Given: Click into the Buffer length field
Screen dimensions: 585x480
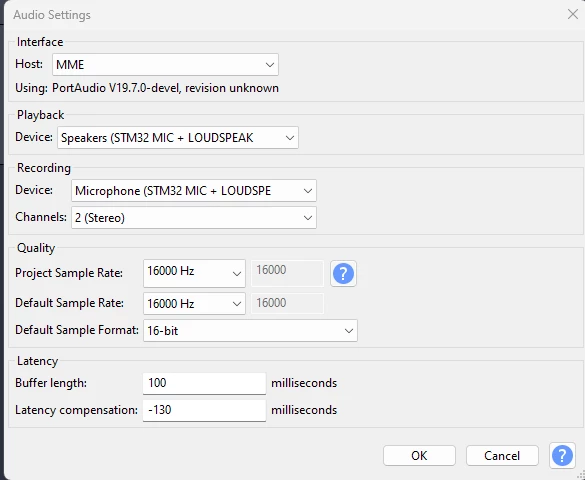Looking at the screenshot, I should pyautogui.click(x=204, y=383).
